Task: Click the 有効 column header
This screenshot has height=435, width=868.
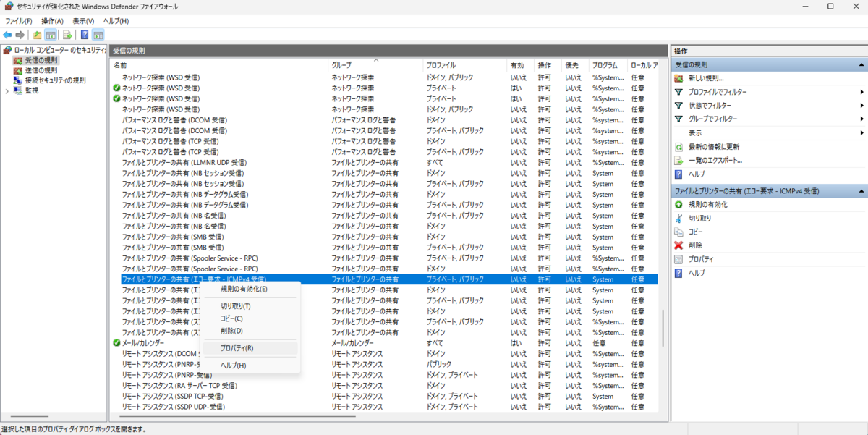Action: (x=521, y=65)
